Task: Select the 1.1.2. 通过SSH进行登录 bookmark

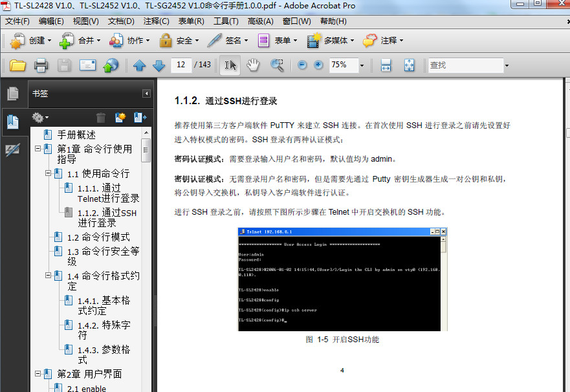Action: pyautogui.click(x=107, y=217)
